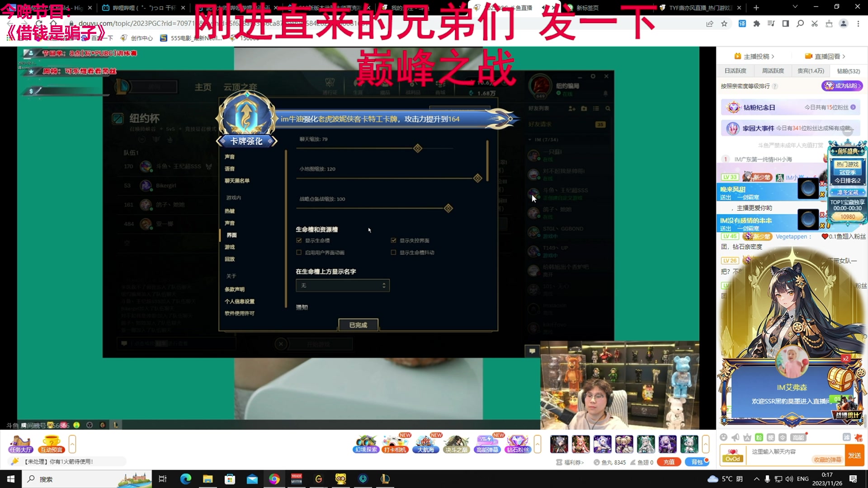Expand the avatar gift list chevron on right
Viewport: 868px width, 488px height.
click(705, 444)
